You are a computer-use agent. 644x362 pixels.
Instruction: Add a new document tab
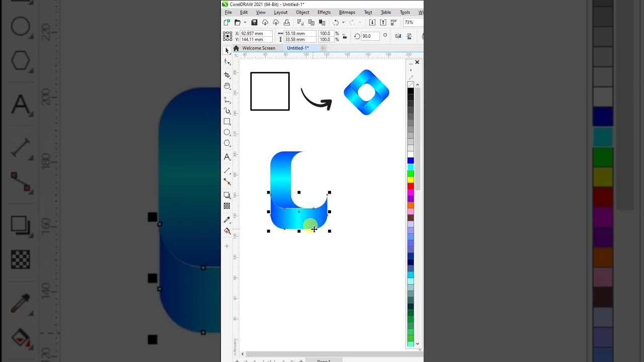pyautogui.click(x=323, y=48)
